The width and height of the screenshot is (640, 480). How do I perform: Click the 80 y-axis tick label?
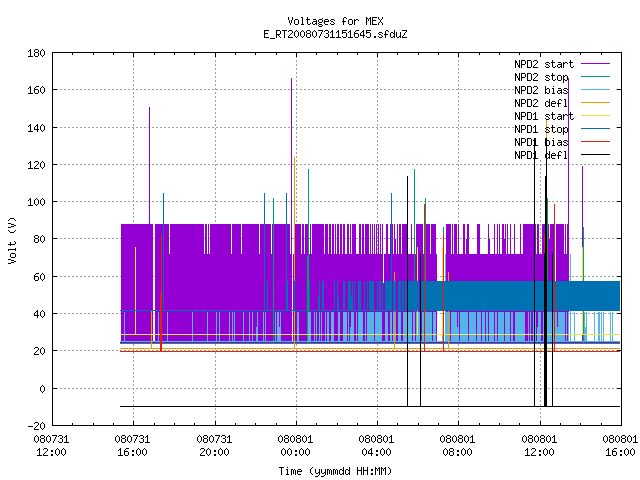[39, 239]
